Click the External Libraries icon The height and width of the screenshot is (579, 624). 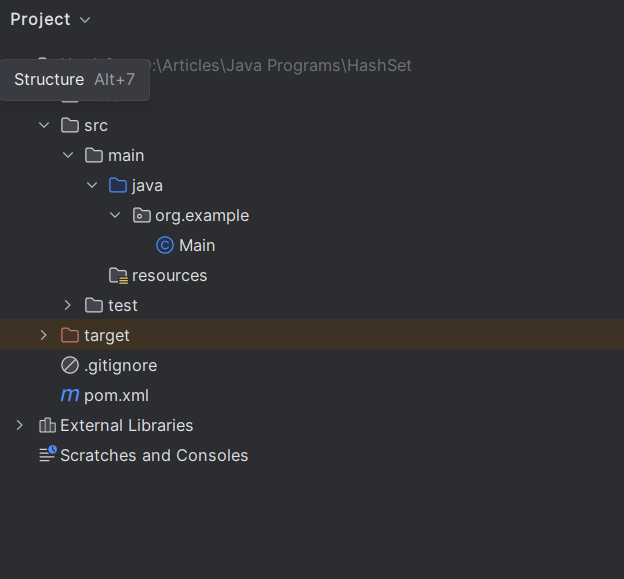[x=47, y=425]
